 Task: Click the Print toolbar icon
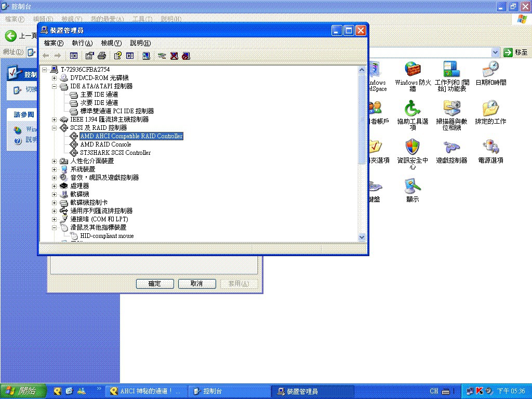102,56
